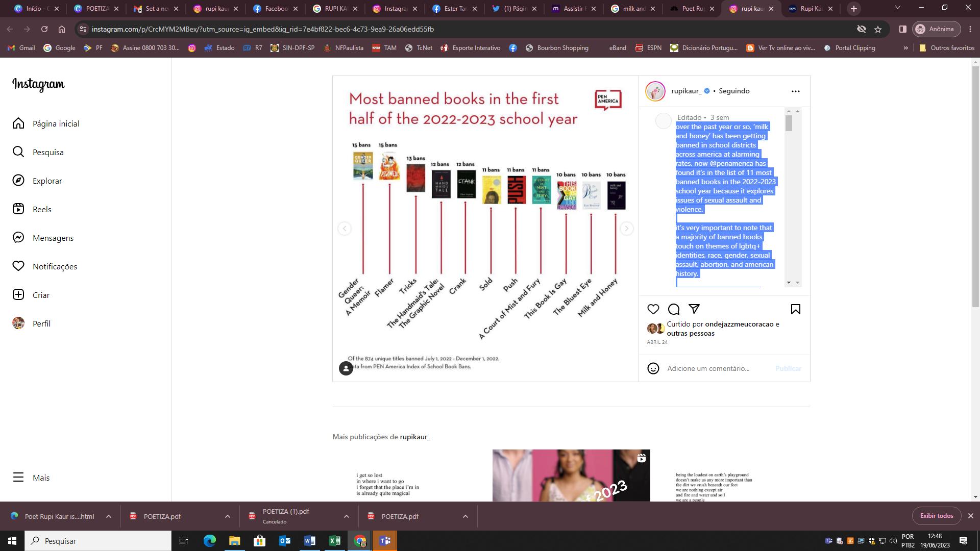980x551 pixels.
Task: Show tagged people on the image
Action: [x=346, y=368]
